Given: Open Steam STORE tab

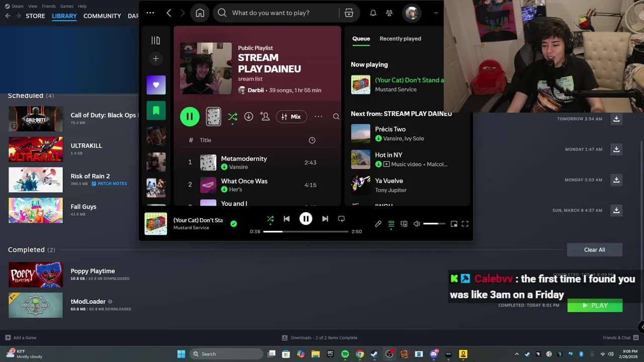Looking at the screenshot, I should 35,16.
